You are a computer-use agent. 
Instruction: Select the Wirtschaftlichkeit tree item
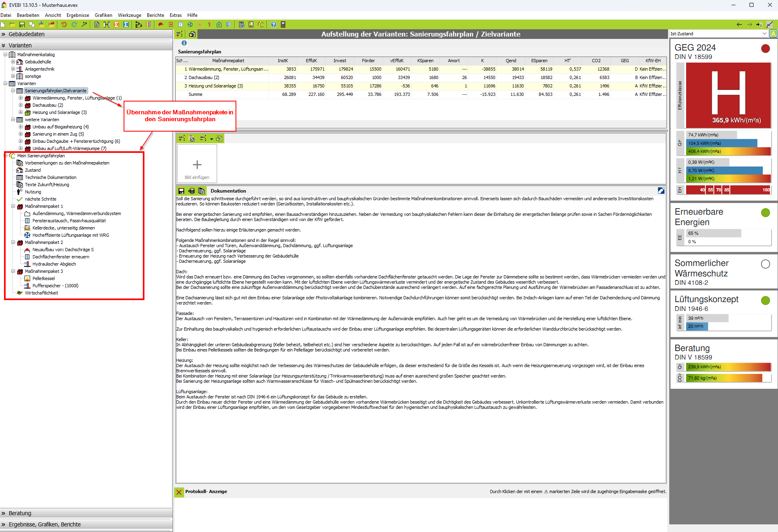click(x=41, y=293)
